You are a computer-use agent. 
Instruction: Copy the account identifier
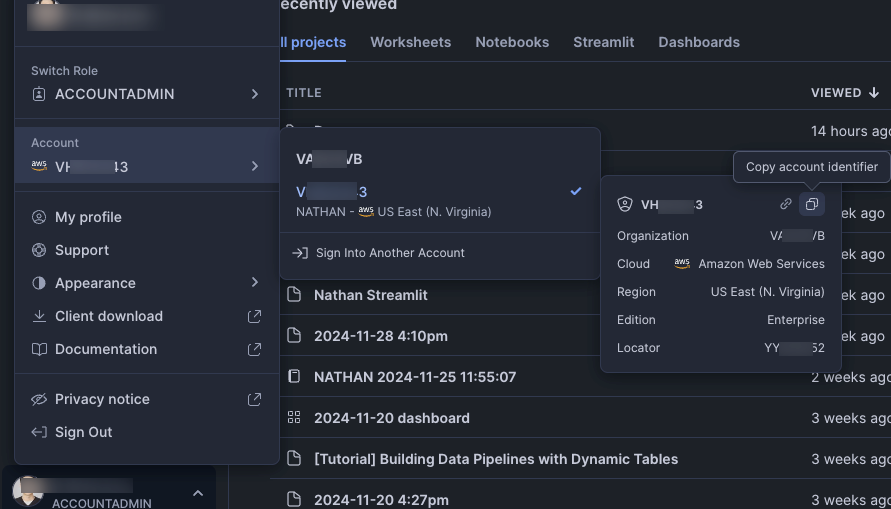[x=811, y=204]
